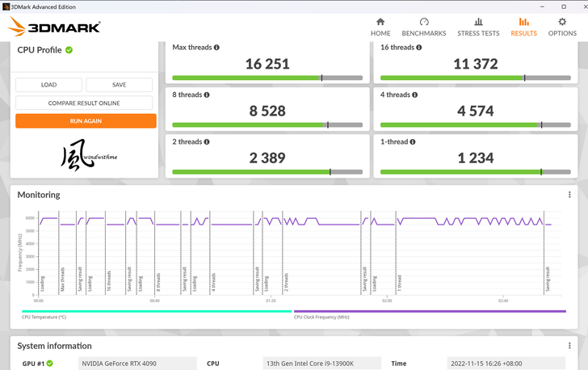Click the orange RUN AGAIN button
Image resolution: width=588 pixels, height=370 pixels.
click(85, 120)
